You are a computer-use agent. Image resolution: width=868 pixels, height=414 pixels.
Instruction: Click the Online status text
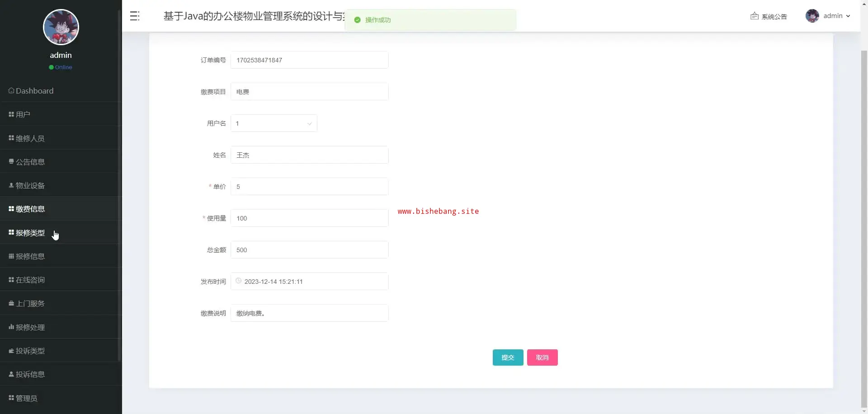click(x=64, y=67)
